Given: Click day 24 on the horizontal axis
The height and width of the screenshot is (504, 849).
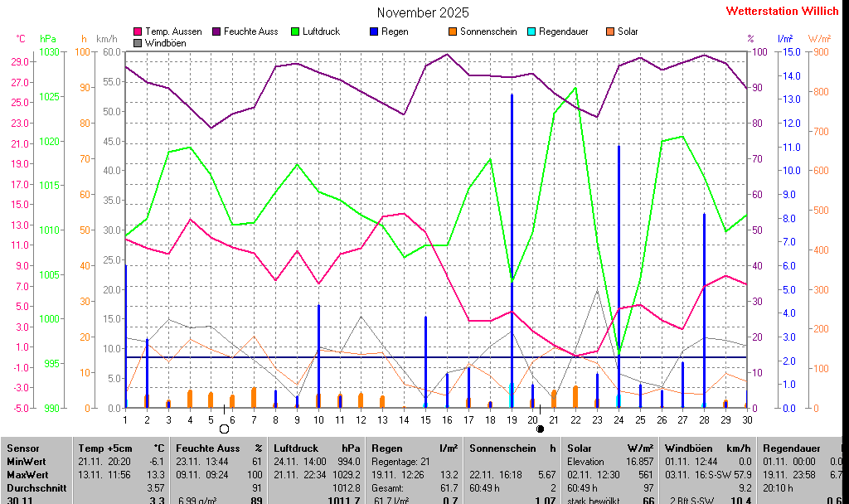Looking at the screenshot, I should click(619, 419).
